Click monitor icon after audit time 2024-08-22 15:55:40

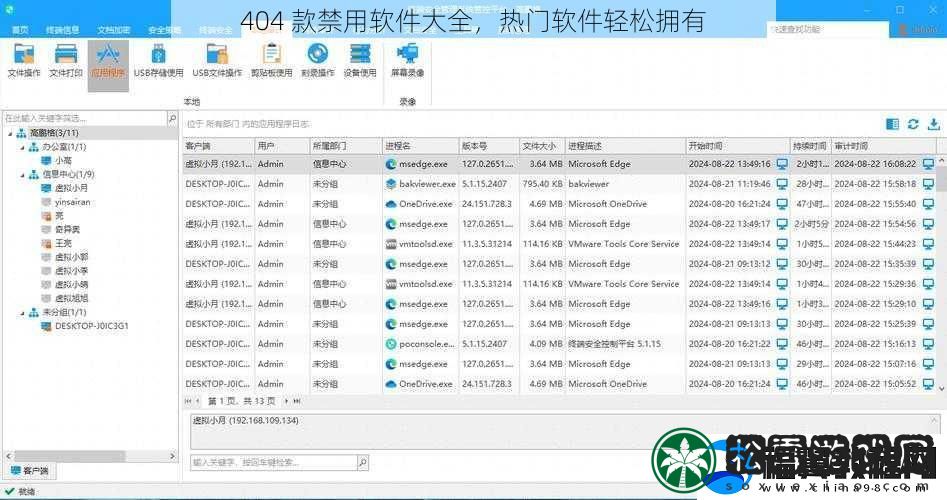click(x=928, y=204)
